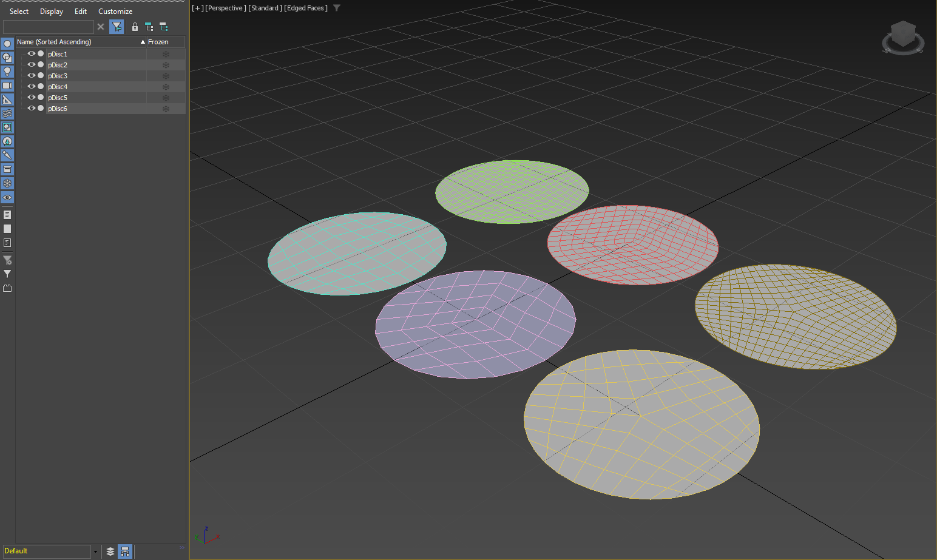937x560 pixels.
Task: Toggle the Display Cameras filter icon
Action: tap(7, 86)
